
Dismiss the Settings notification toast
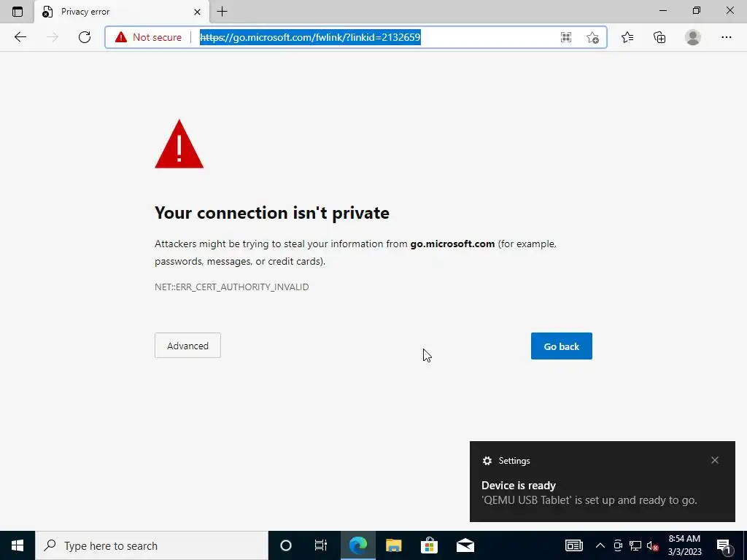pos(715,460)
